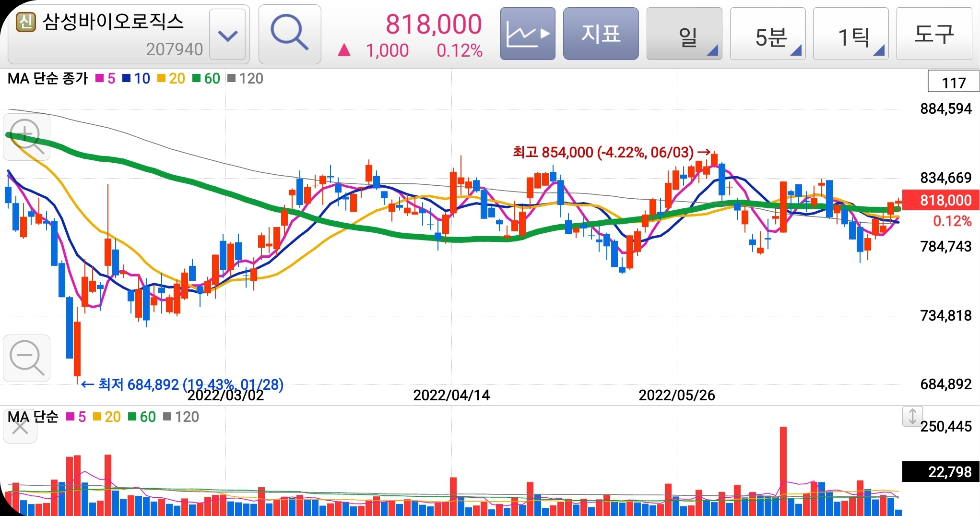Click the blue 10 MA swatch in the price legend
This screenshot has height=516, width=980.
pyautogui.click(x=127, y=78)
